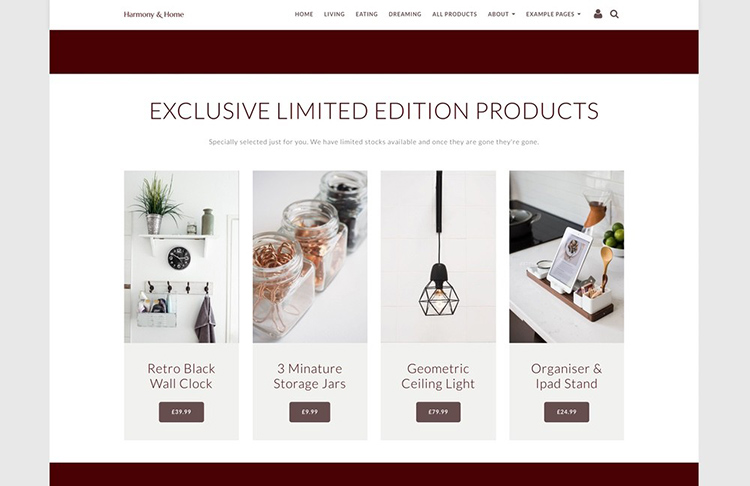Go to the Home menu item
The width and height of the screenshot is (750, 486).
(304, 14)
